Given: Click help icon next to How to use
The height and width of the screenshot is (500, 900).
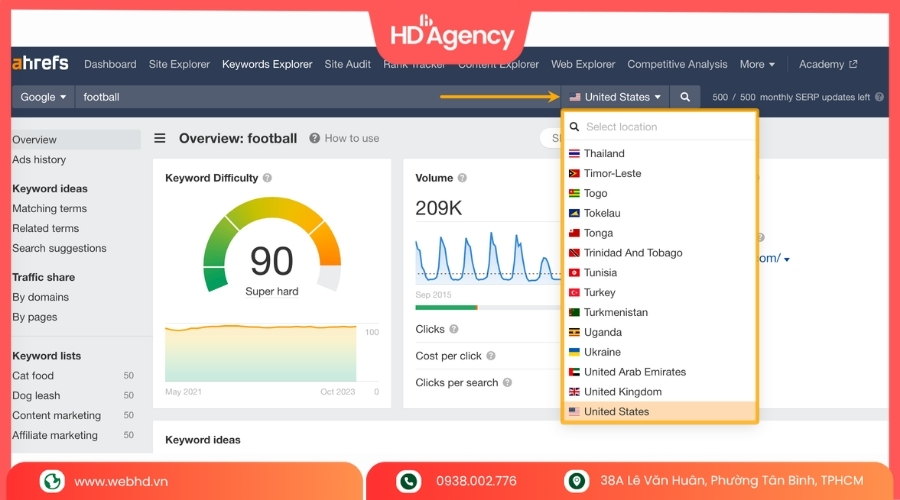Looking at the screenshot, I should click(315, 138).
